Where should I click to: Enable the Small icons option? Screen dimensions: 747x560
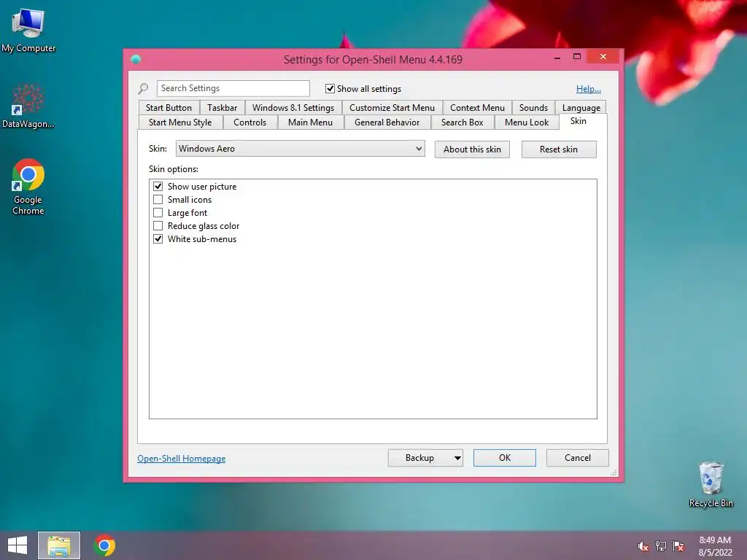pos(158,200)
